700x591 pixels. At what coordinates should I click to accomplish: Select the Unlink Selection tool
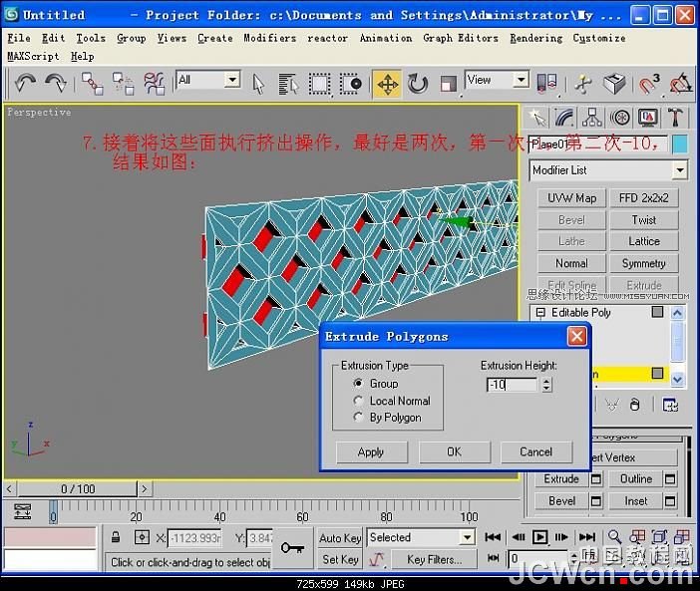click(124, 84)
